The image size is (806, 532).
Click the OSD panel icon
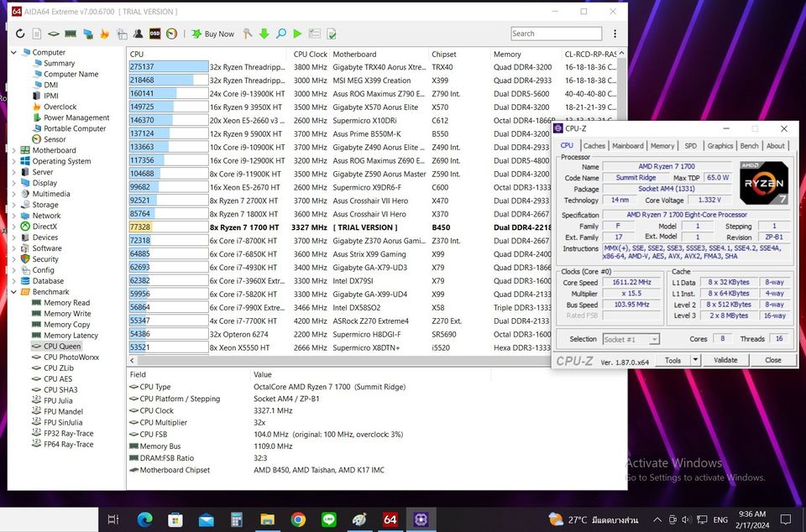pos(154,34)
